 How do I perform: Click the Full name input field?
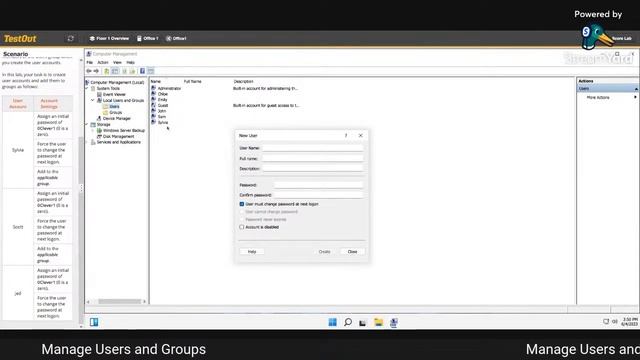tap(312, 158)
